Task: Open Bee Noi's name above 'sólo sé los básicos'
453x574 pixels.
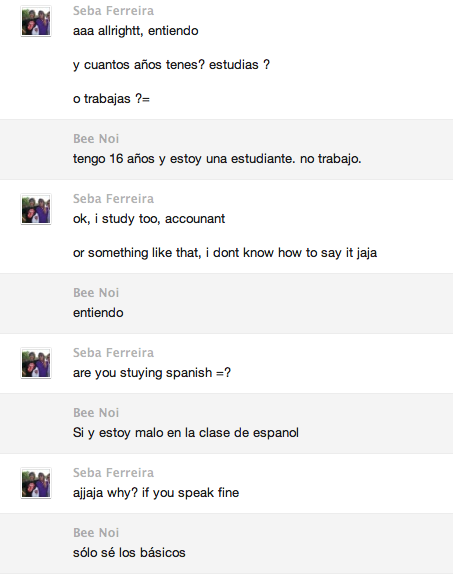Action: pos(96,533)
